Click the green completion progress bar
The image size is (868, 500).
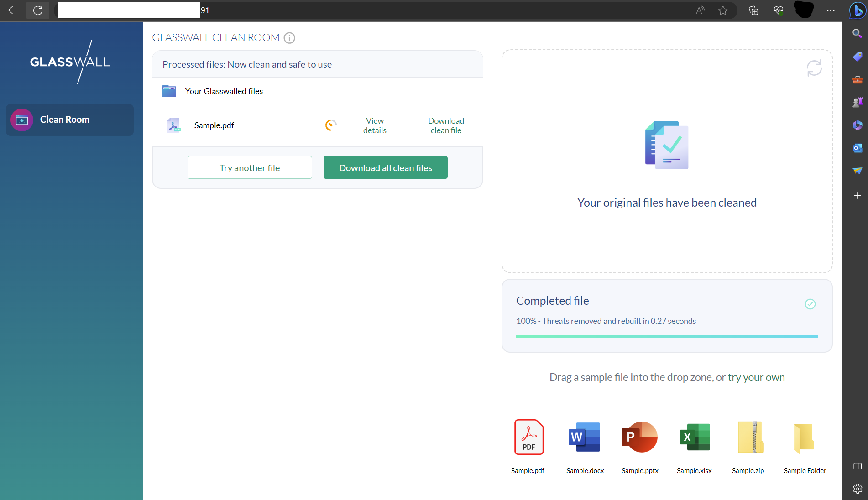[x=667, y=336]
